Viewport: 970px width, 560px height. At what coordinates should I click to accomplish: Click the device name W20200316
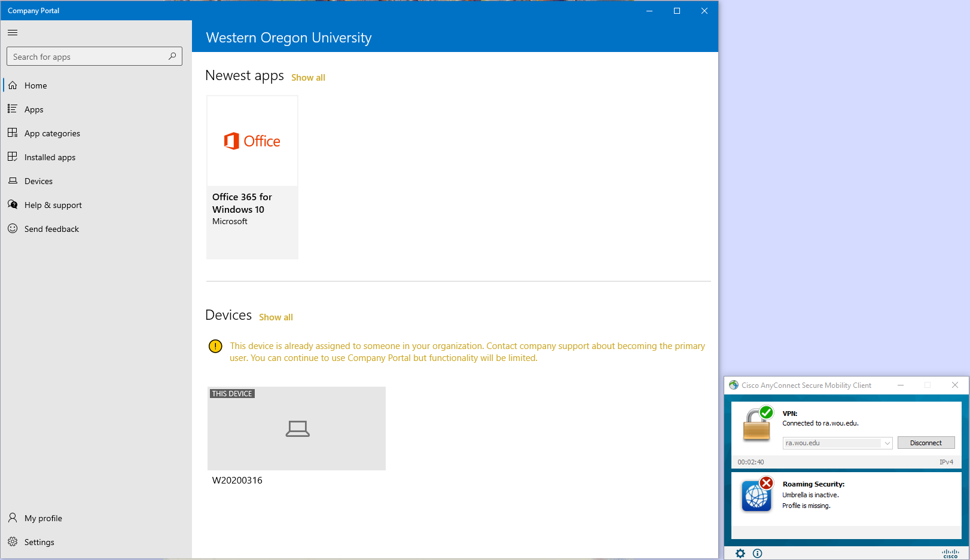point(237,481)
